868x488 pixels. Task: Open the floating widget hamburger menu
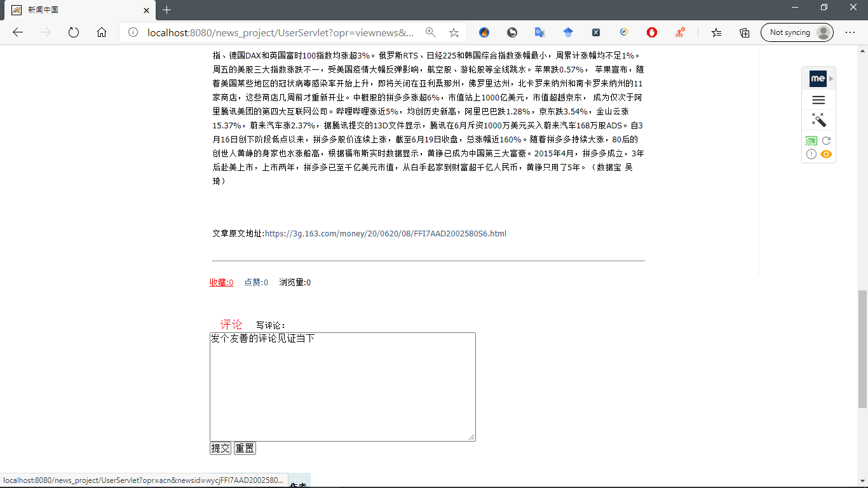tap(818, 100)
